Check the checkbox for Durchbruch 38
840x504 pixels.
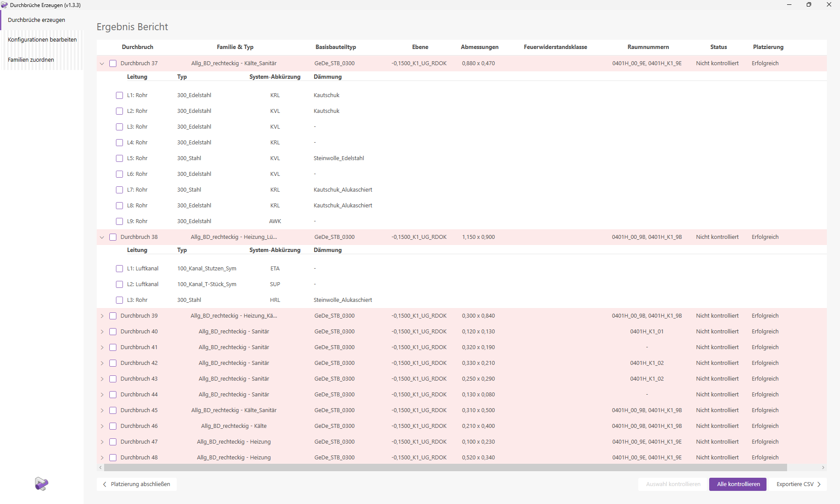[113, 237]
